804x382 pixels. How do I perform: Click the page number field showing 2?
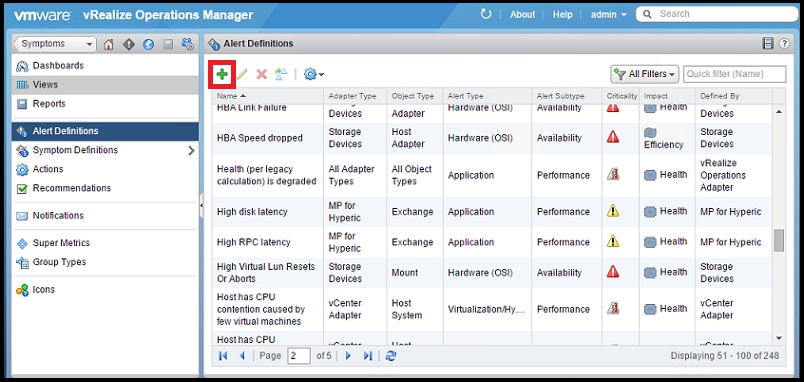coord(299,356)
